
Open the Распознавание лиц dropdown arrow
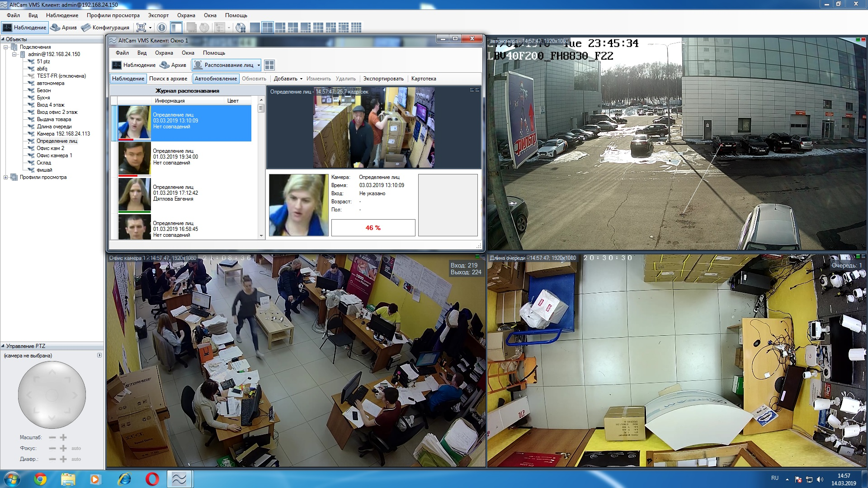[259, 65]
